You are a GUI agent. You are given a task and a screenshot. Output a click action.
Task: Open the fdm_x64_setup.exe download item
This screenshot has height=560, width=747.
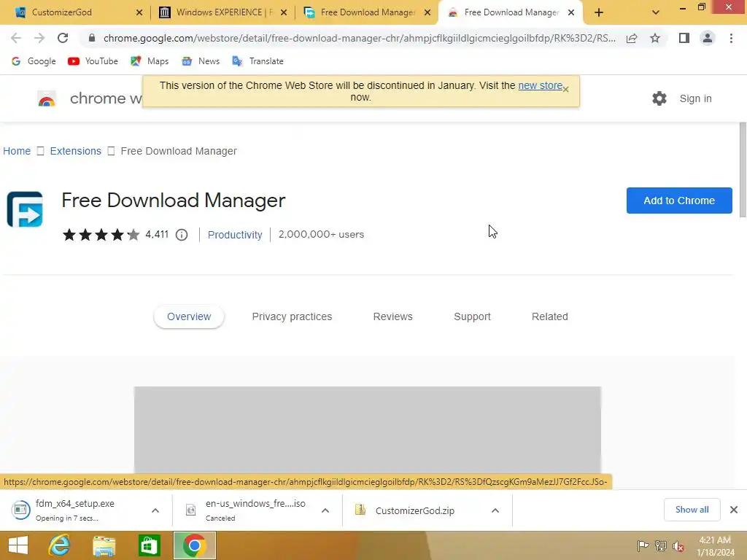tap(76, 510)
